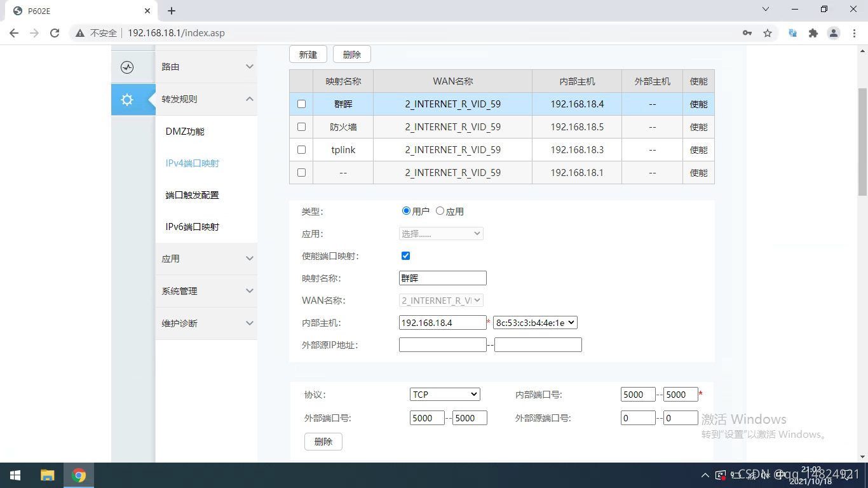Click the tplink mapping name cell
Image resolution: width=868 pixels, height=488 pixels.
click(x=343, y=150)
